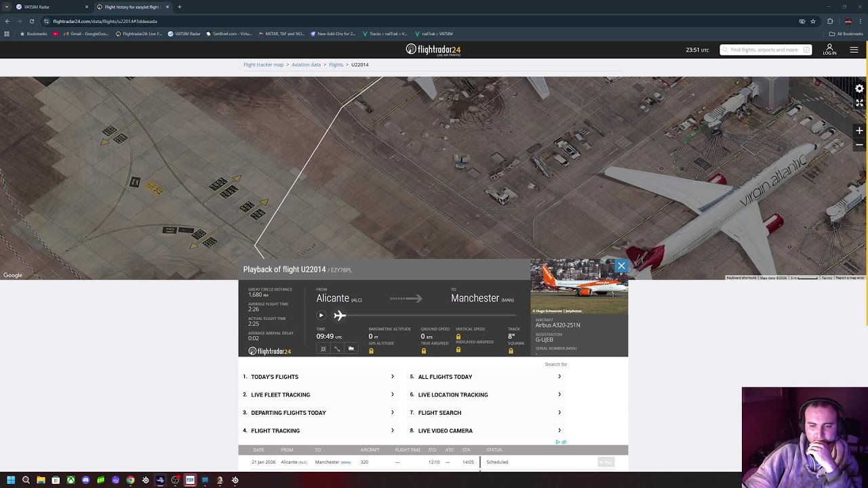Expand Live Location Tracking arrow
This screenshot has height=488, width=868.
coord(559,394)
